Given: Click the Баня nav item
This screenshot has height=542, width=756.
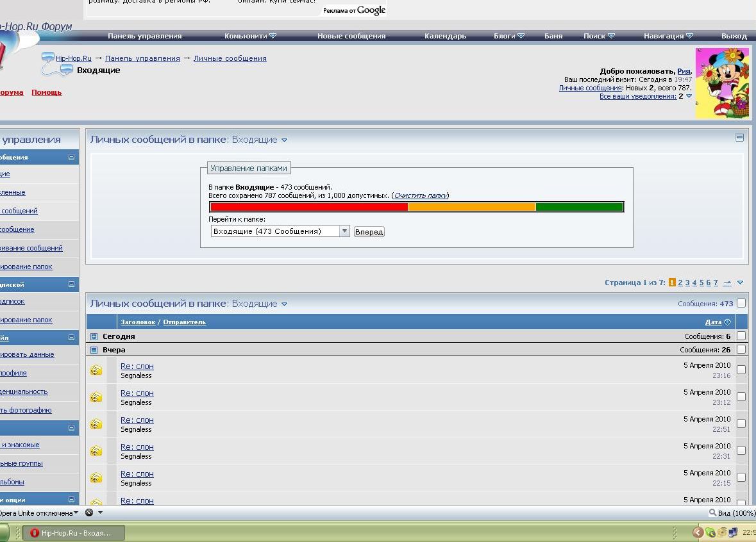Looking at the screenshot, I should click(x=553, y=36).
